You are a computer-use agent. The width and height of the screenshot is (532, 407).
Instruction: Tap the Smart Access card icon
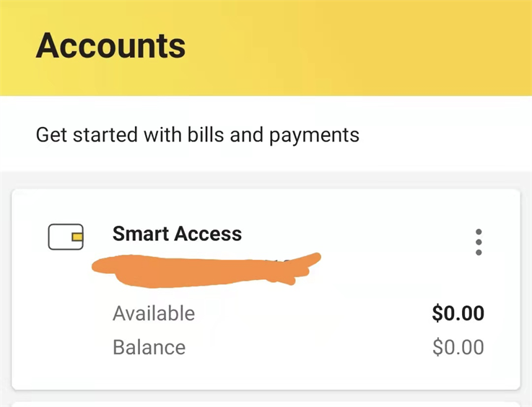66,237
